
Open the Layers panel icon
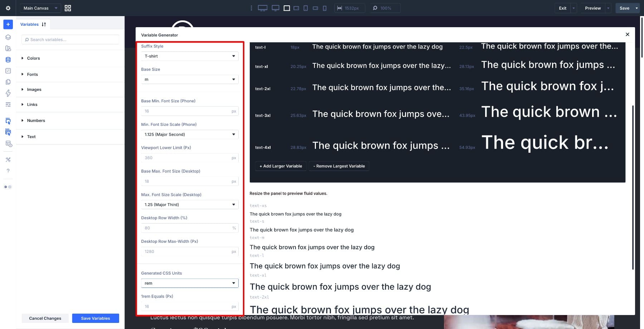(x=8, y=37)
